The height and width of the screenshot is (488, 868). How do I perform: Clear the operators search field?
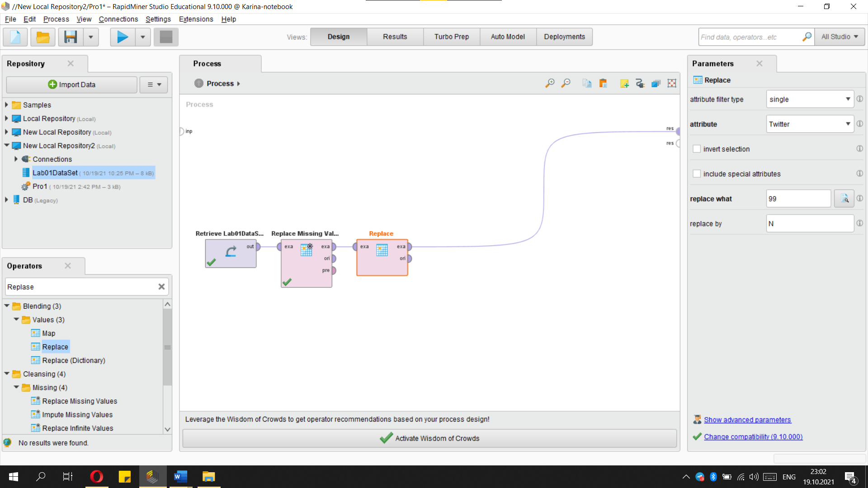click(x=161, y=286)
